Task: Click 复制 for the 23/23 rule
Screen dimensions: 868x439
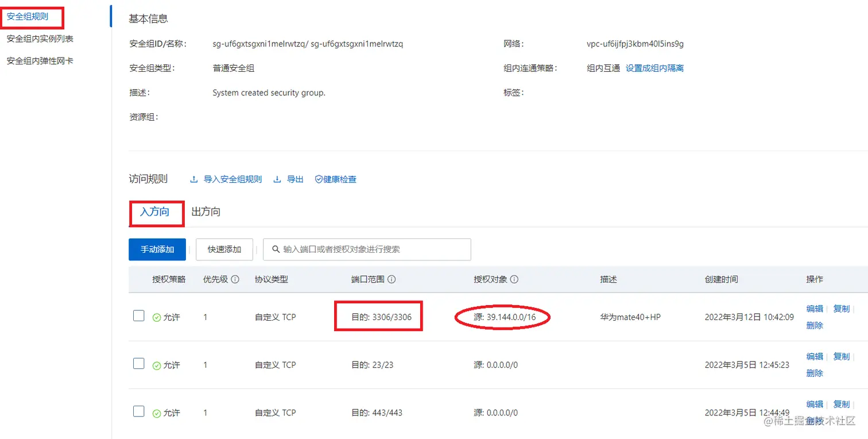Action: click(x=841, y=356)
